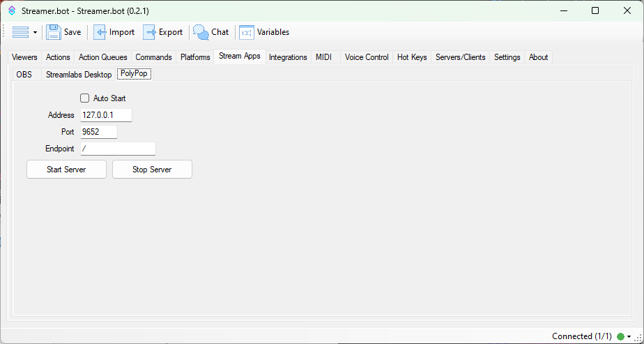The height and width of the screenshot is (344, 644).
Task: Switch to the Integrations tab
Action: [x=288, y=57]
